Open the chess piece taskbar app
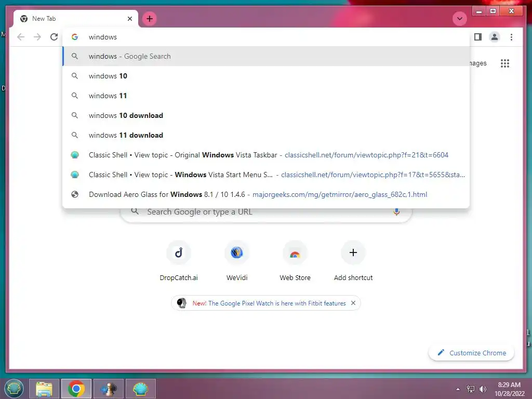 tap(109, 389)
